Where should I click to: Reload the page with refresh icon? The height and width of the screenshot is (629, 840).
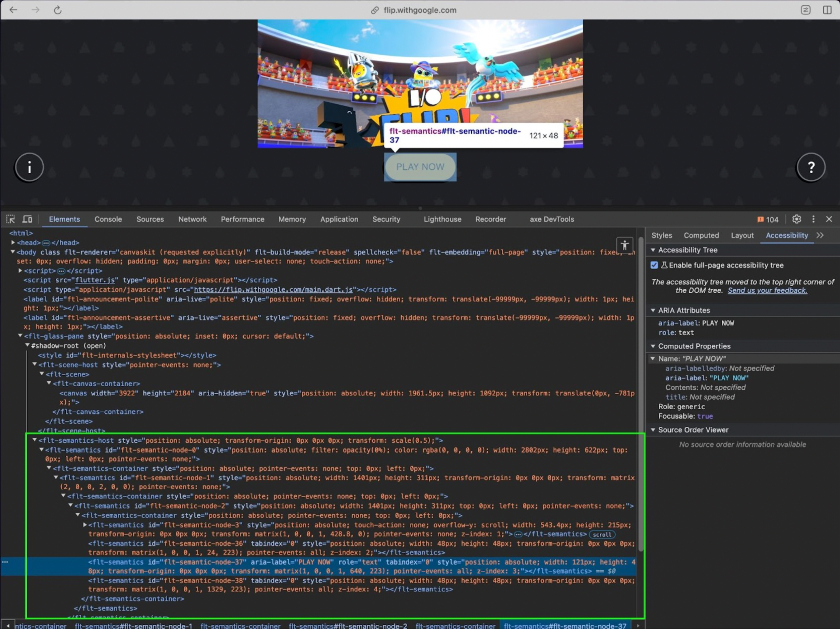58,10
